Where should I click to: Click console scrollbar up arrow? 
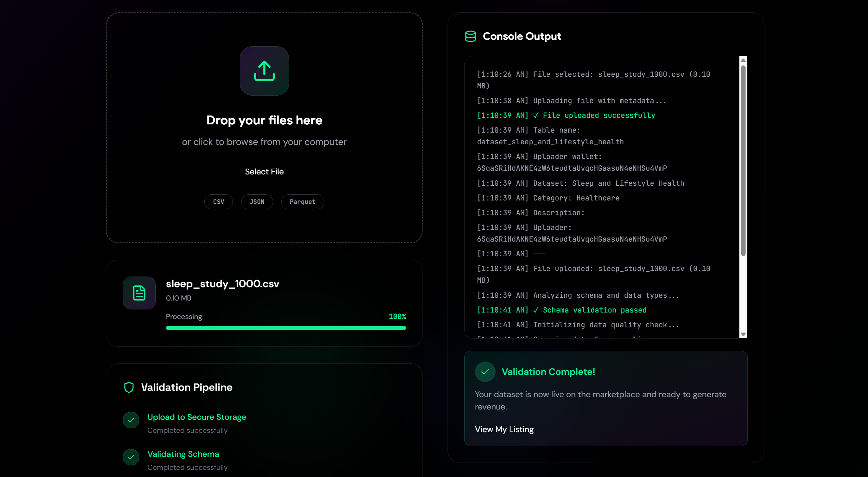click(x=743, y=60)
